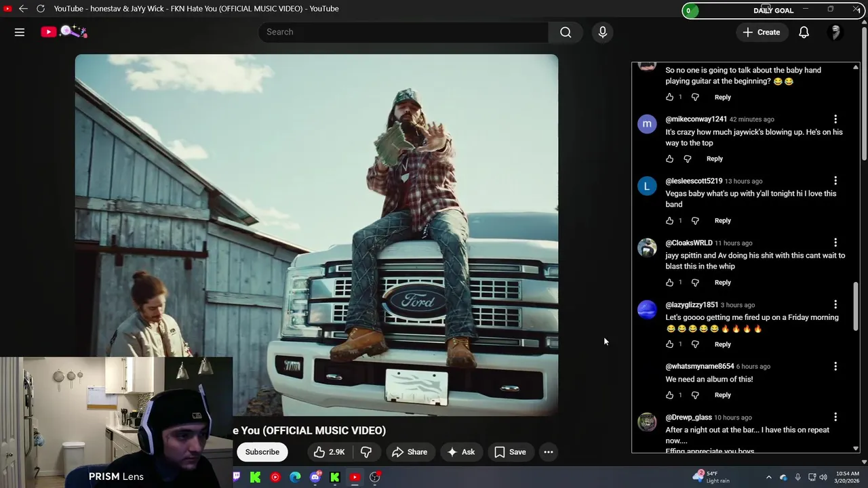Viewport: 868px width, 488px height.
Task: Dislike the baby hand guitar comment
Action: coord(695,97)
